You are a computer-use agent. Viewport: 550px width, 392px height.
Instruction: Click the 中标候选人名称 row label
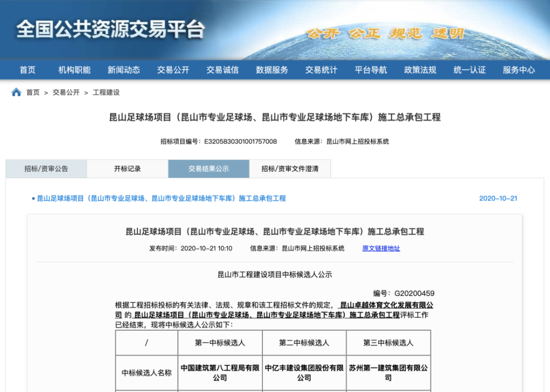click(147, 373)
